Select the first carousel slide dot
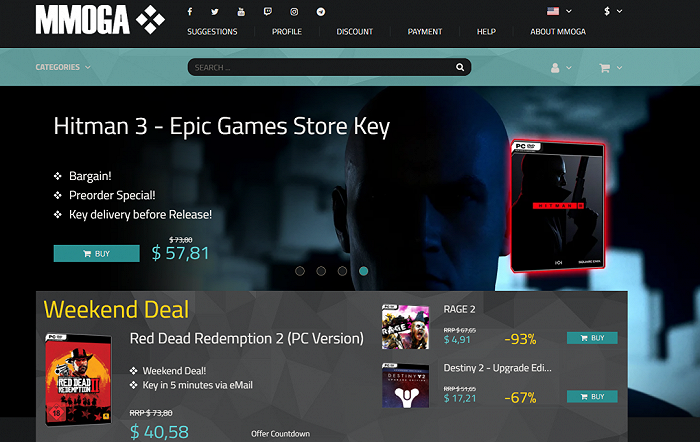This screenshot has height=442, width=700. tap(300, 271)
